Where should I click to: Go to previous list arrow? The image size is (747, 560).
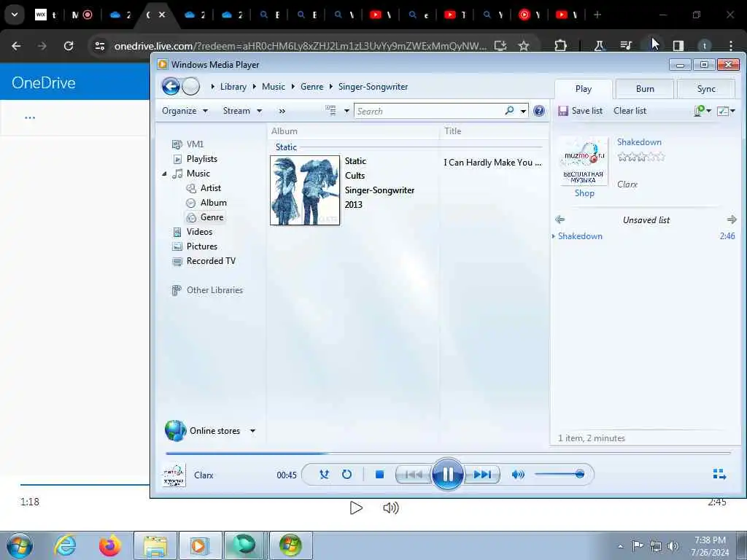560,219
